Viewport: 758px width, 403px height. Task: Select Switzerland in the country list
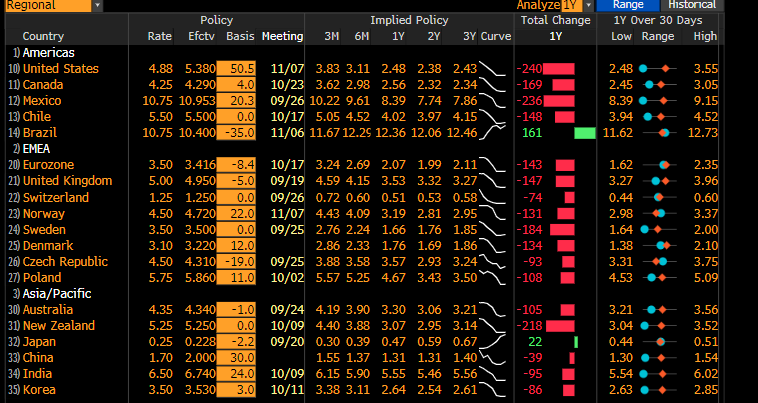click(56, 197)
